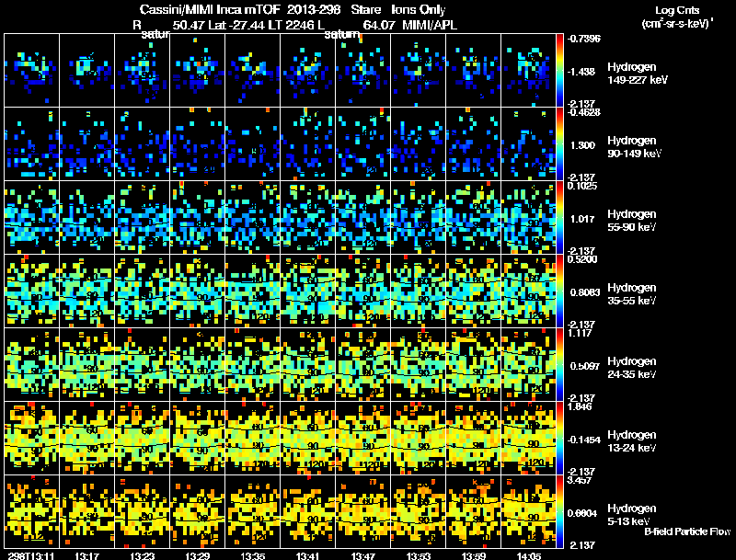Click the '13:53' time axis label
The width and height of the screenshot is (736, 560).
(419, 555)
